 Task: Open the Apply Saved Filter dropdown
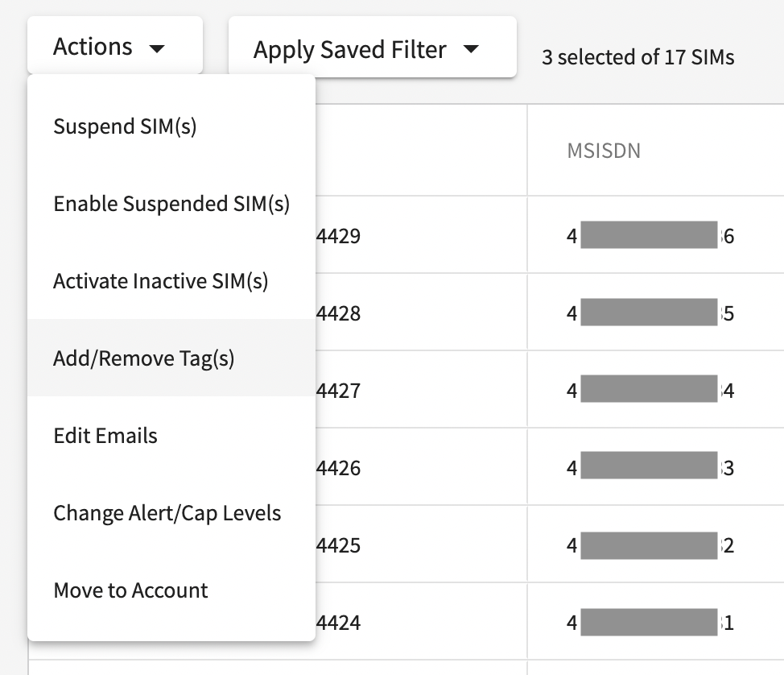pyautogui.click(x=373, y=47)
